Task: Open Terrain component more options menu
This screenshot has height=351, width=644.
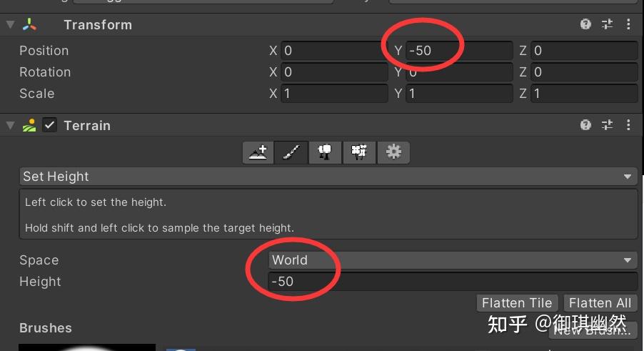Action: 628,125
